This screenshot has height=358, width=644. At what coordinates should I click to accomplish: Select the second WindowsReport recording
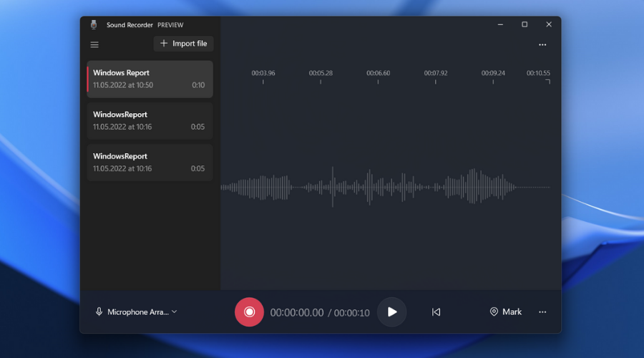pyautogui.click(x=150, y=120)
